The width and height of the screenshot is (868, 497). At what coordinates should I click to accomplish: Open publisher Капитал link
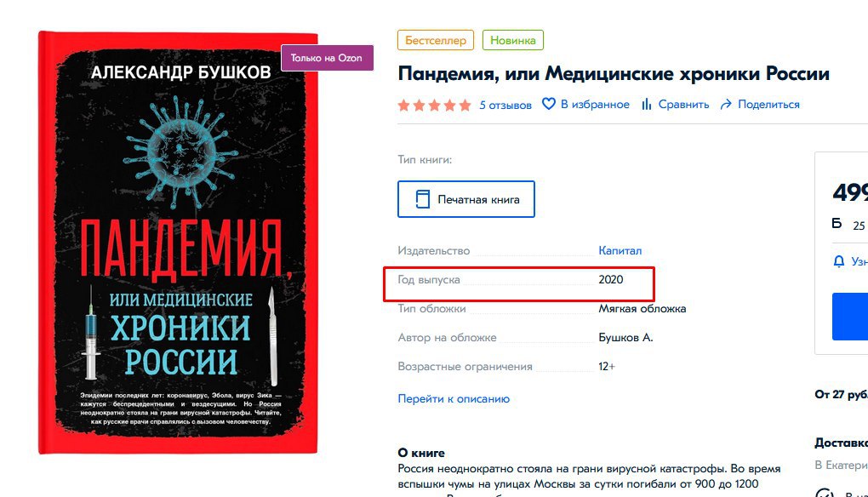coord(620,251)
